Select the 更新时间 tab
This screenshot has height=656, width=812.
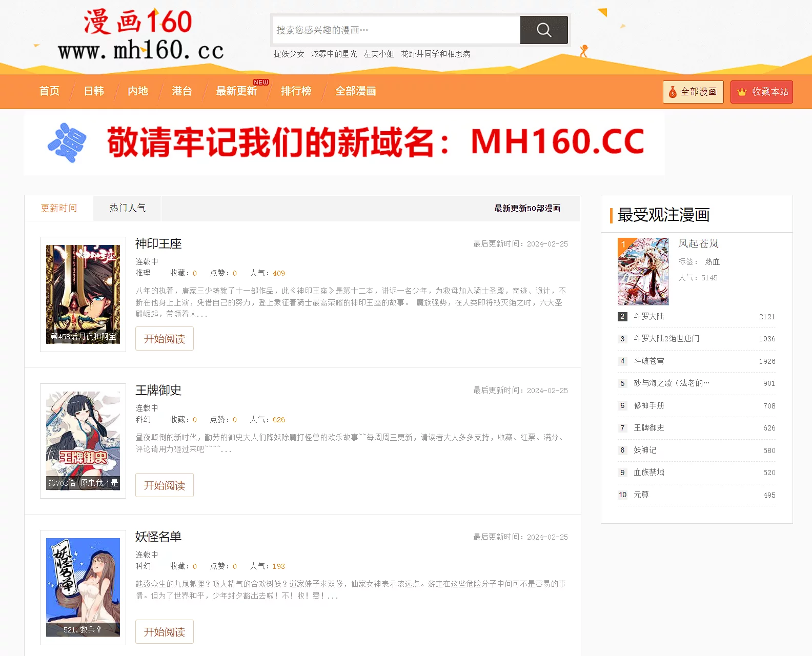tap(59, 208)
